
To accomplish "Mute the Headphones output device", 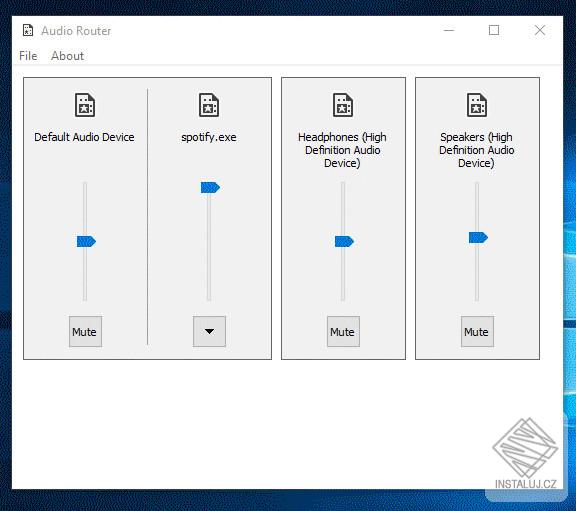I will pyautogui.click(x=343, y=331).
